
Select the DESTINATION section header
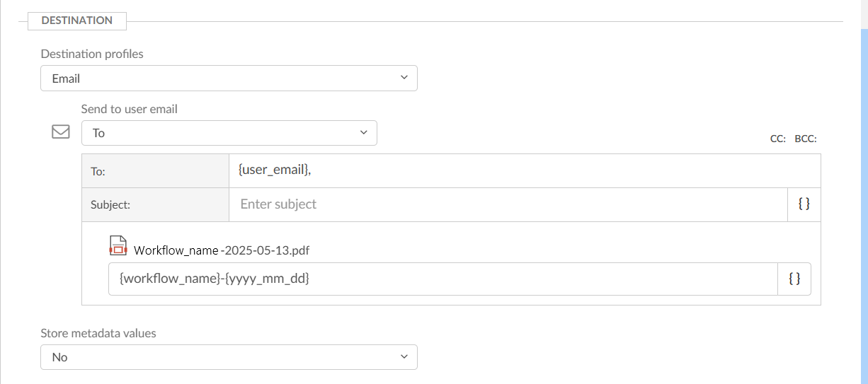coord(76,21)
